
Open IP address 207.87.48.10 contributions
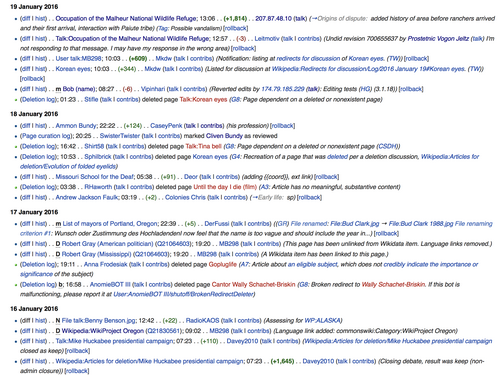[273, 18]
